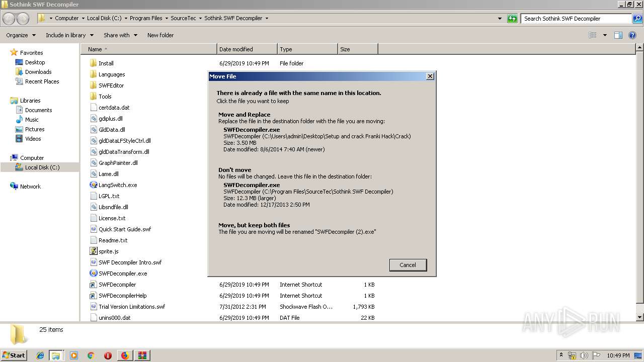
Task: Click the Forward navigation arrow
Action: pos(23,19)
